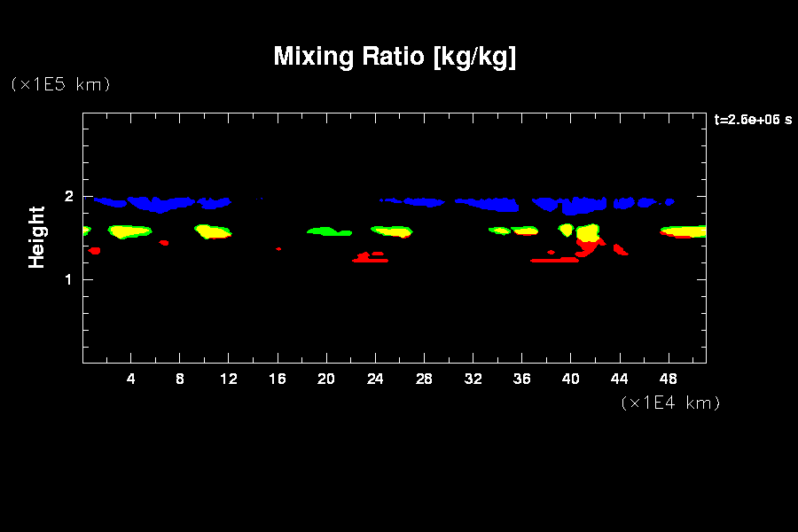This screenshot has width=798, height=532.
Task: Click the x-axis tick label '36'
Action: (522, 379)
